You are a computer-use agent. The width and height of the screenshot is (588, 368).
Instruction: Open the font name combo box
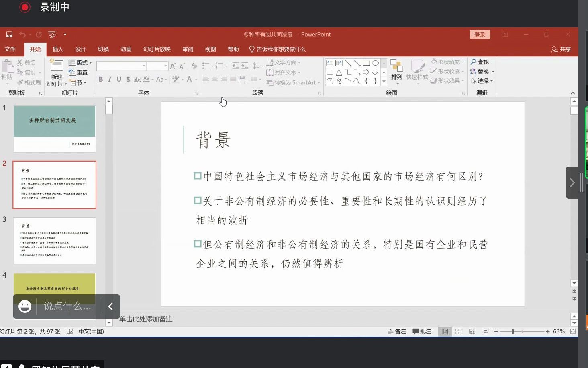click(x=121, y=66)
